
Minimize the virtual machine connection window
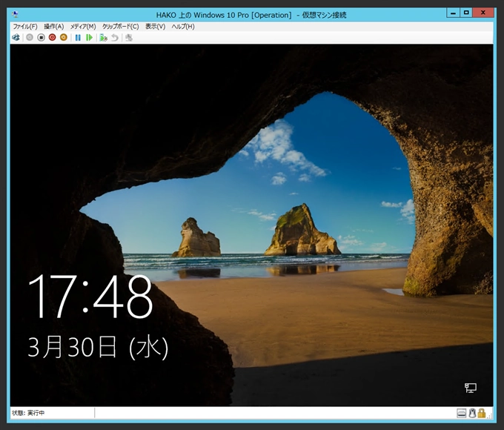[x=453, y=13]
